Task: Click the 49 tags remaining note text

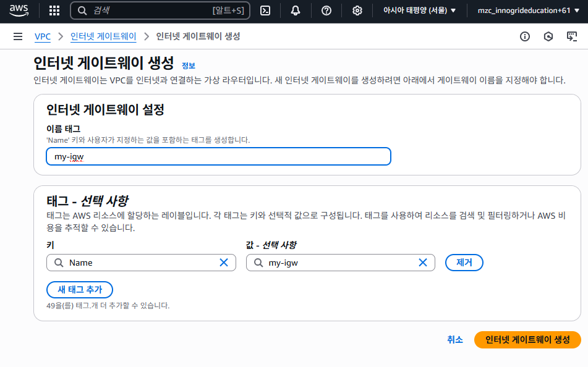Action: click(108, 305)
